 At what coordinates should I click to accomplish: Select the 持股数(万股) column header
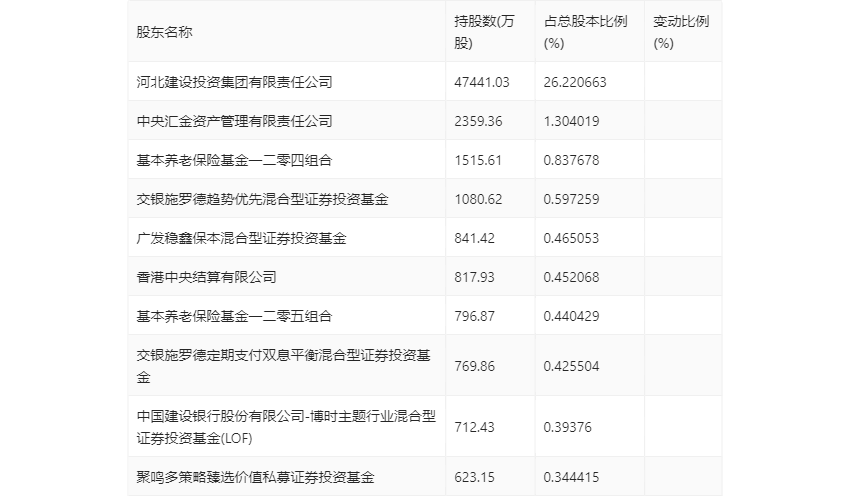tap(484, 32)
